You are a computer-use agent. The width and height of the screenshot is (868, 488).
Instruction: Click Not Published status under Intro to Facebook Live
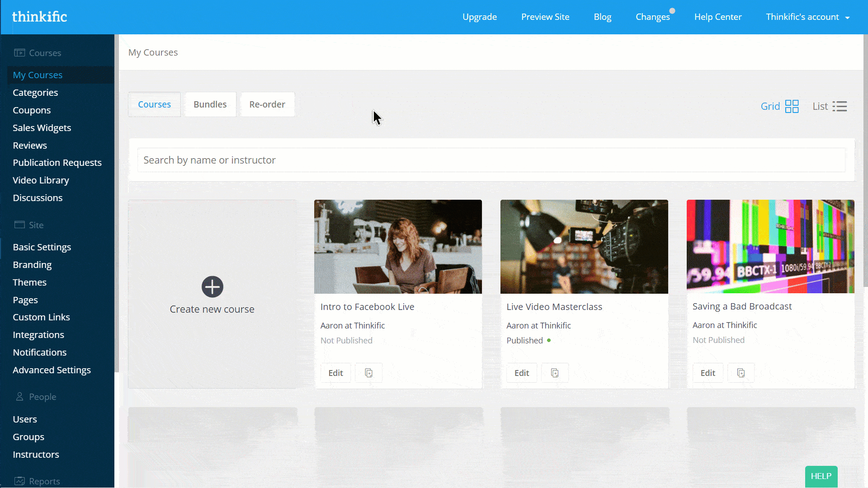tap(346, 341)
